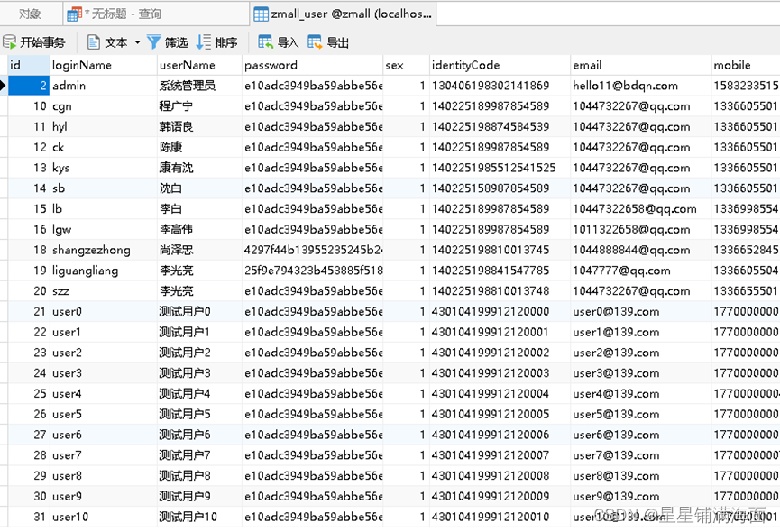Click the 导出 export button label
The width and height of the screenshot is (780, 532).
(337, 42)
